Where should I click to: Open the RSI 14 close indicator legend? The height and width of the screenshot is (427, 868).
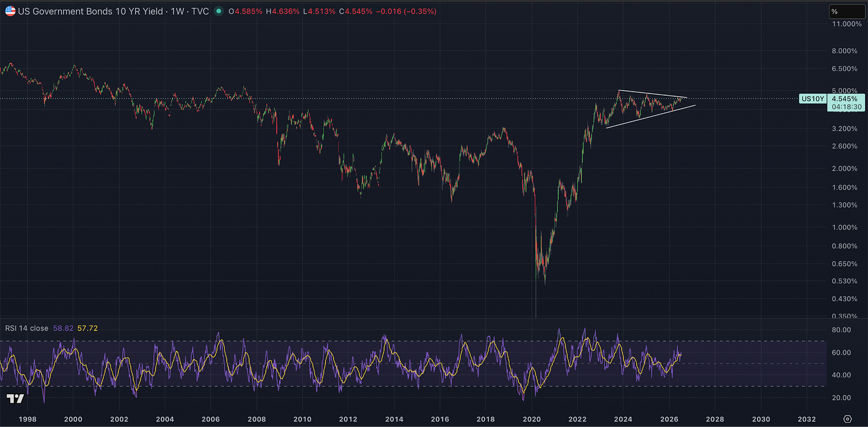[x=27, y=328]
